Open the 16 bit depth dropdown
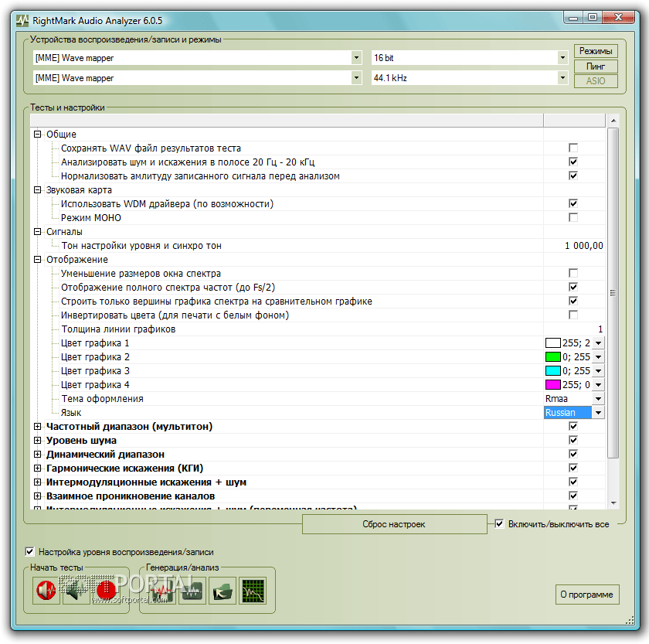649x644 pixels. (x=562, y=57)
